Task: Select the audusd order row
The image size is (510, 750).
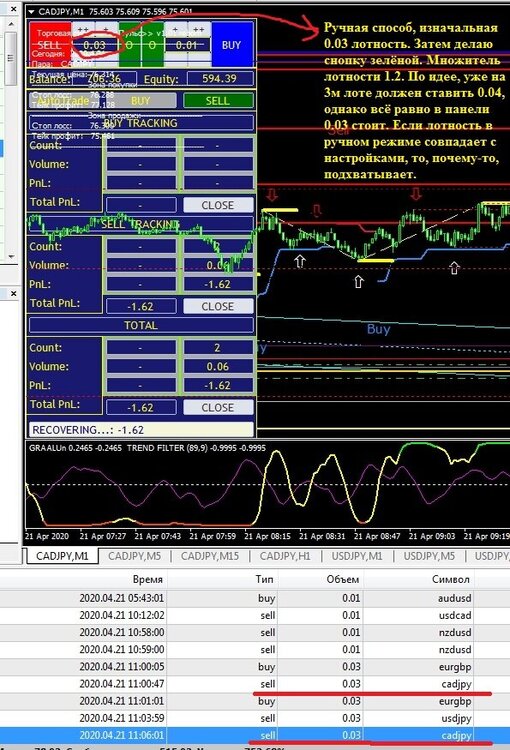Action: [255, 598]
